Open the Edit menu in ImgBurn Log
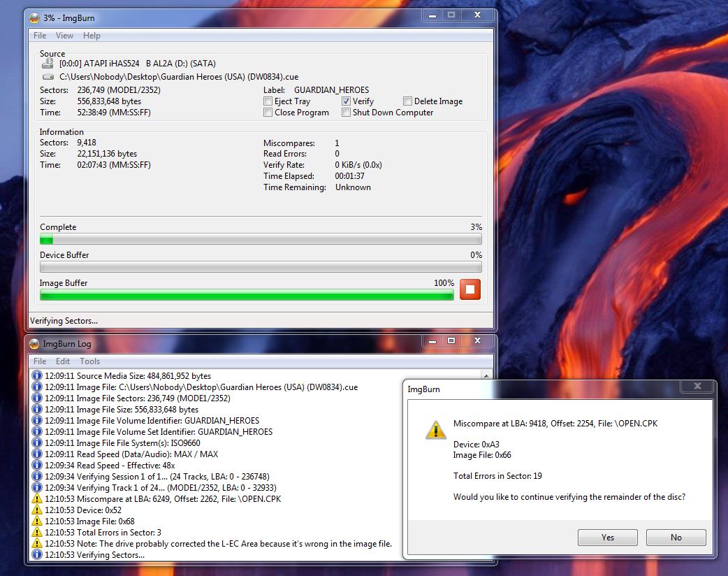Screen dimensions: 728x576 pyautogui.click(x=62, y=361)
